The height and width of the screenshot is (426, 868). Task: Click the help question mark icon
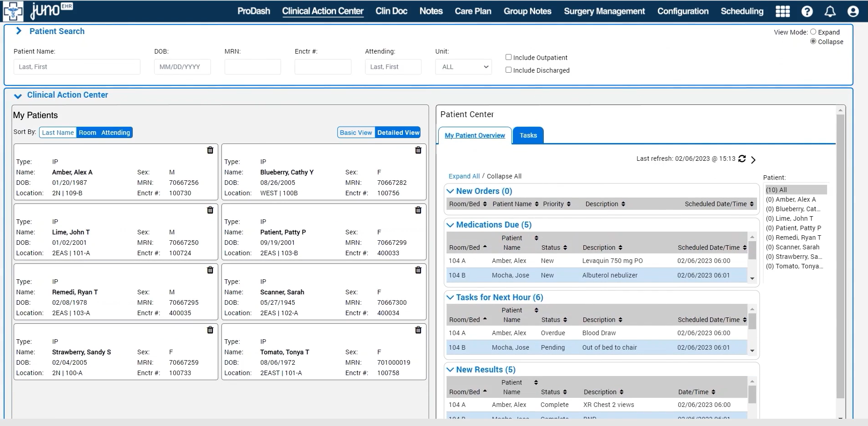click(806, 11)
